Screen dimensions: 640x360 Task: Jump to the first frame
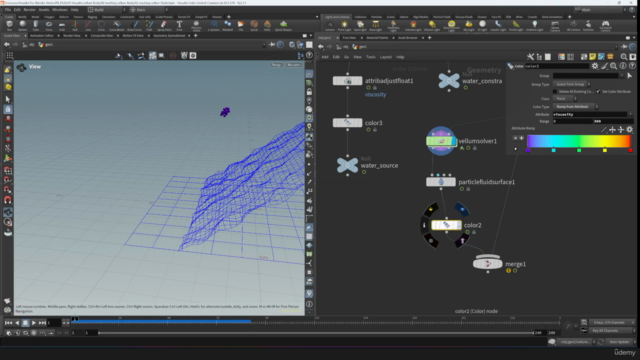(8, 322)
